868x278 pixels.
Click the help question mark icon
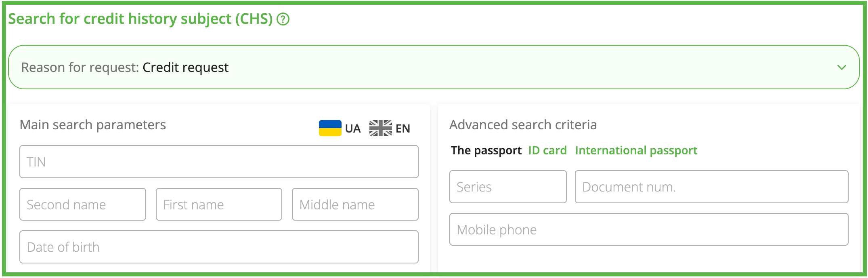(x=283, y=19)
